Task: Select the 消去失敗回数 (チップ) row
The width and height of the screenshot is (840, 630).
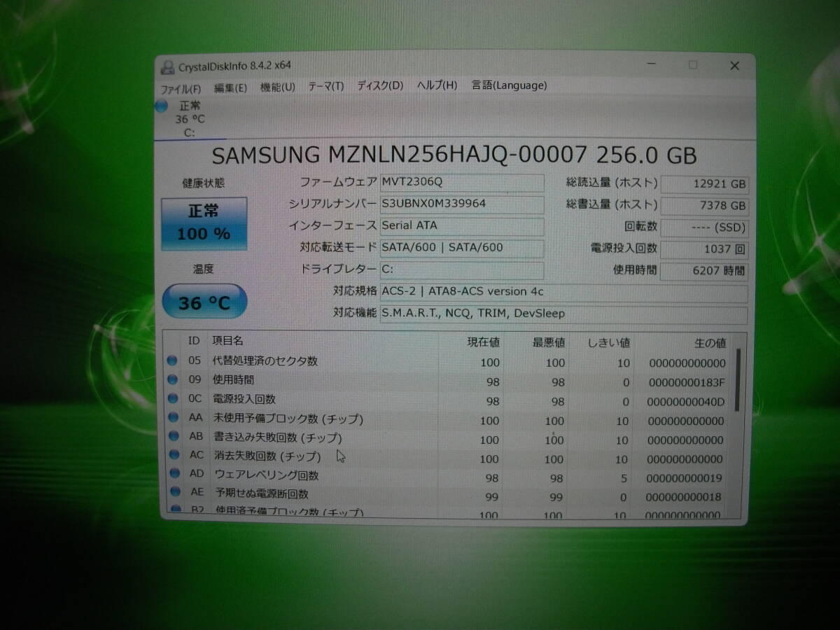Action: [448, 458]
